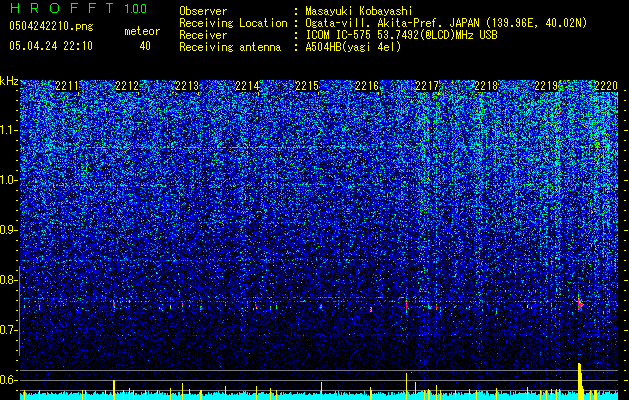Select observer name Masayuki Kobayashi

[x=359, y=11]
